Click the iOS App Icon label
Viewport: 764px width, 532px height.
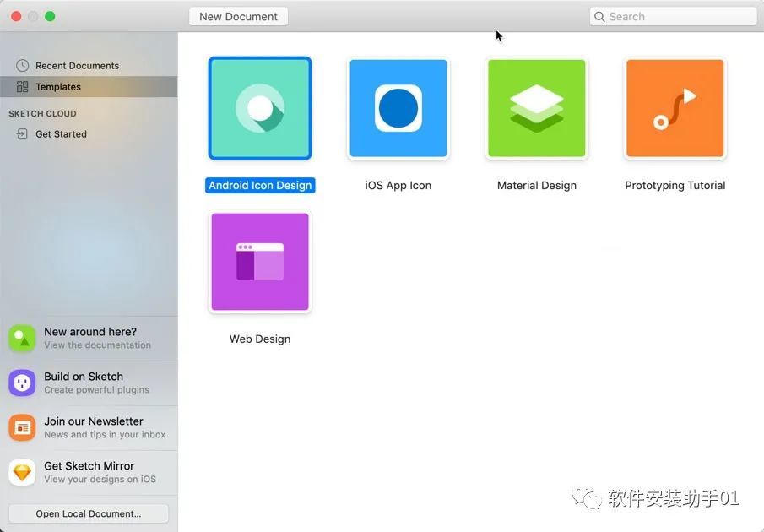pos(398,185)
